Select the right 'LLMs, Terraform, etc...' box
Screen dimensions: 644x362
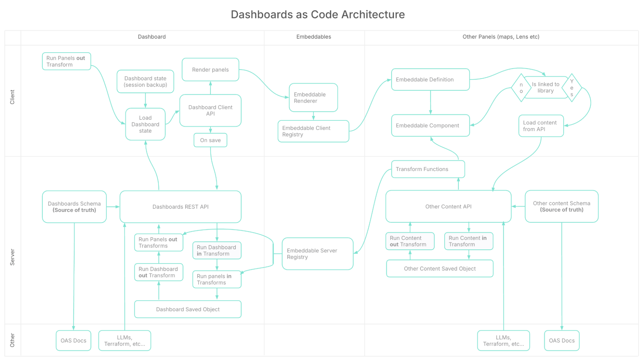click(x=504, y=340)
